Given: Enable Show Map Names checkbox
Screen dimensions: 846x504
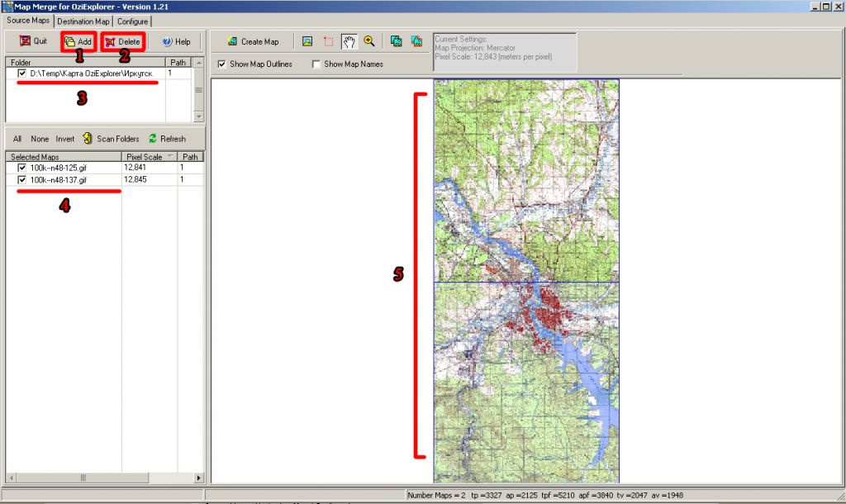Looking at the screenshot, I should pos(316,64).
